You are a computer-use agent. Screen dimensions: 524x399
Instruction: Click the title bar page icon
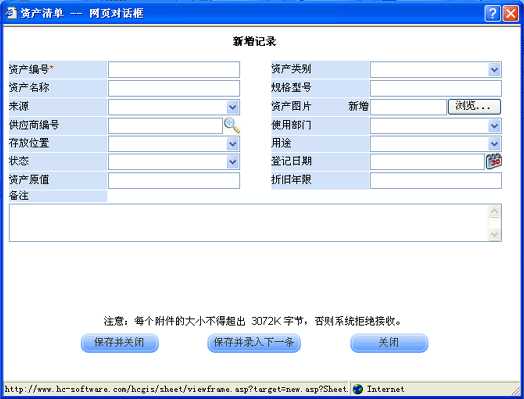(11, 13)
